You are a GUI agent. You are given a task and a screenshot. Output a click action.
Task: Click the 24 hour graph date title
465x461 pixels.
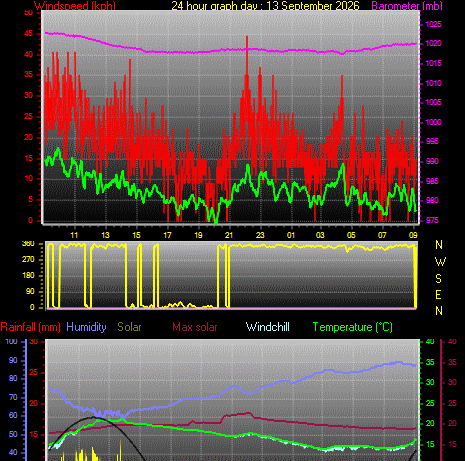click(x=265, y=5)
